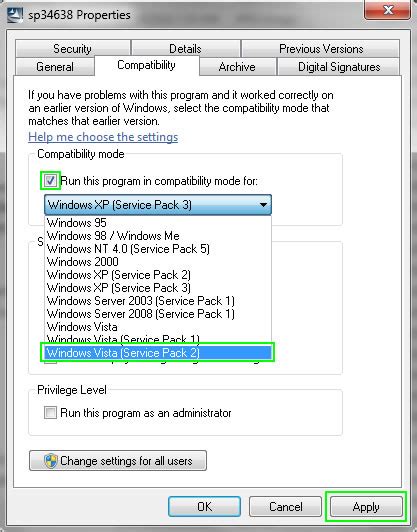Switch to the Details tab
417x532 pixels.
pyautogui.click(x=185, y=49)
